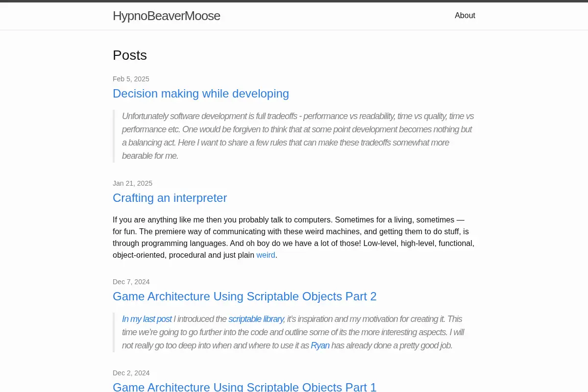The height and width of the screenshot is (392, 588).
Task: Click the Dec 2, 2024 post date
Action: (131, 373)
